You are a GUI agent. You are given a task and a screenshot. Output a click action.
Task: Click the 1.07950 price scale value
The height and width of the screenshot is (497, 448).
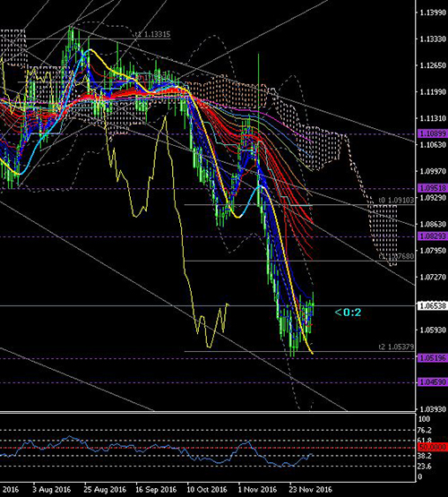433,251
